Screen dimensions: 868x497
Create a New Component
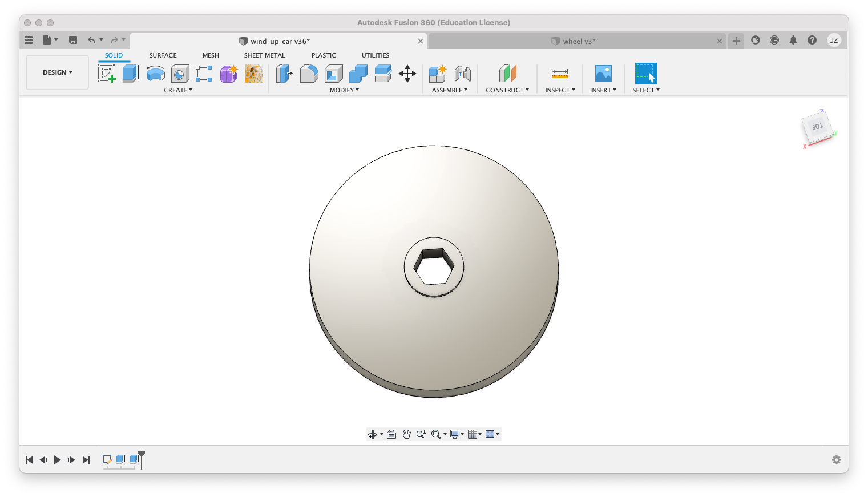pos(438,74)
